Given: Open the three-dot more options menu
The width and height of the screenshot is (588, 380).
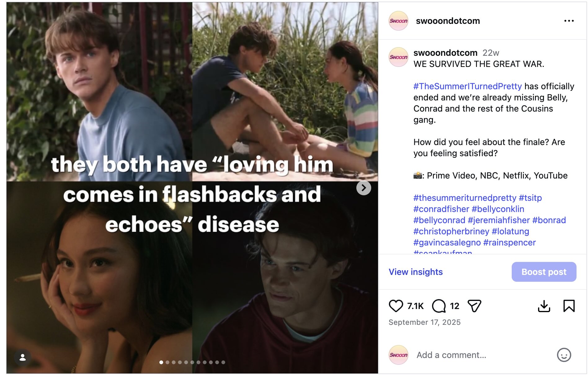Looking at the screenshot, I should click(x=569, y=21).
